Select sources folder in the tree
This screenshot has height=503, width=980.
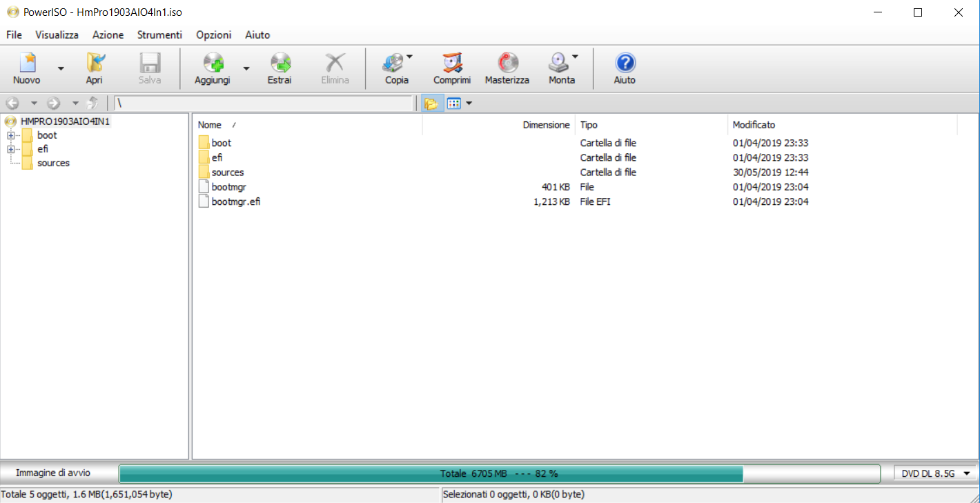(x=53, y=163)
